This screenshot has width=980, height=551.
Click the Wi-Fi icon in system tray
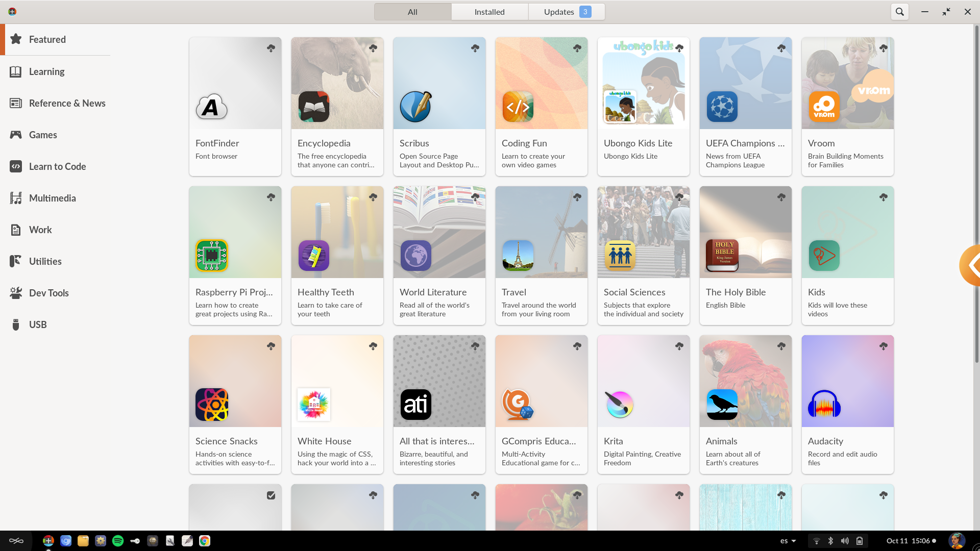point(817,541)
